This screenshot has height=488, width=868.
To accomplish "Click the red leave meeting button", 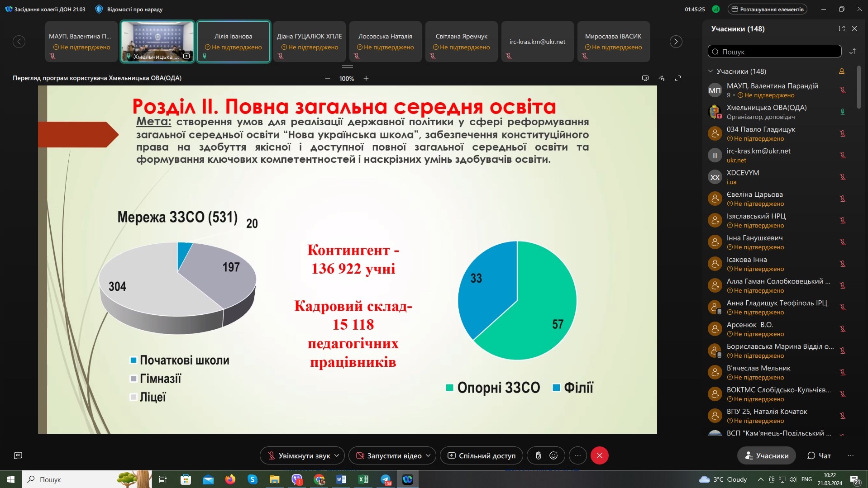I will pos(599,455).
